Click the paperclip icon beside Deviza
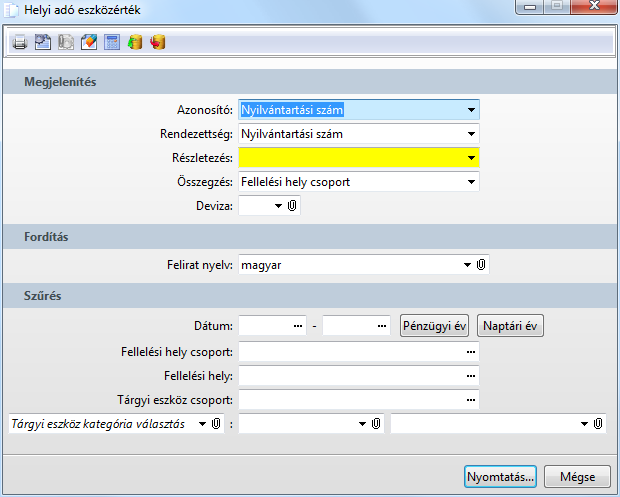Screen dimensions: 620x497 click(292, 206)
